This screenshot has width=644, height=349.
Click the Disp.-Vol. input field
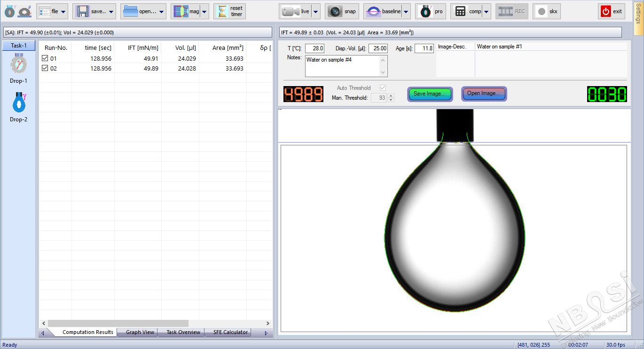tap(377, 48)
